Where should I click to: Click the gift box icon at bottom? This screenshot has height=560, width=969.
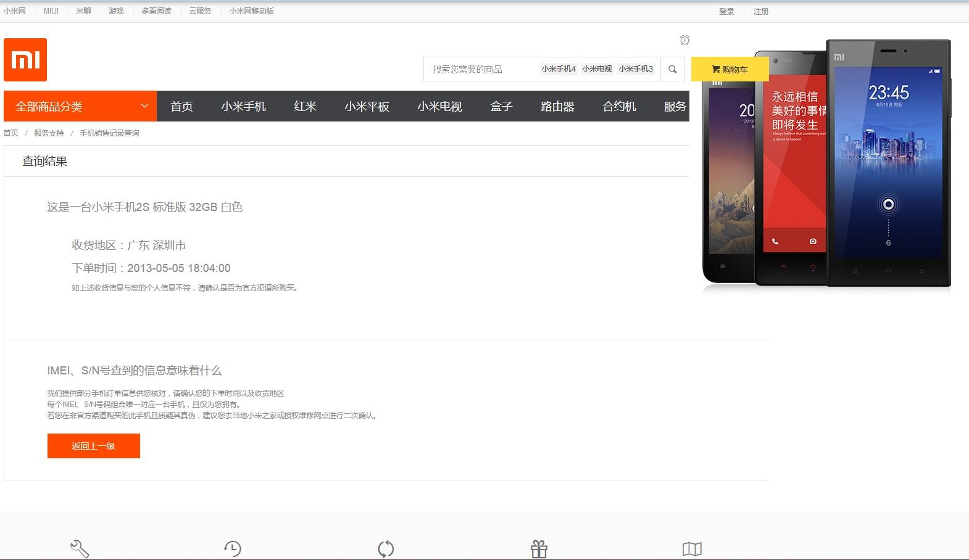[x=539, y=548]
